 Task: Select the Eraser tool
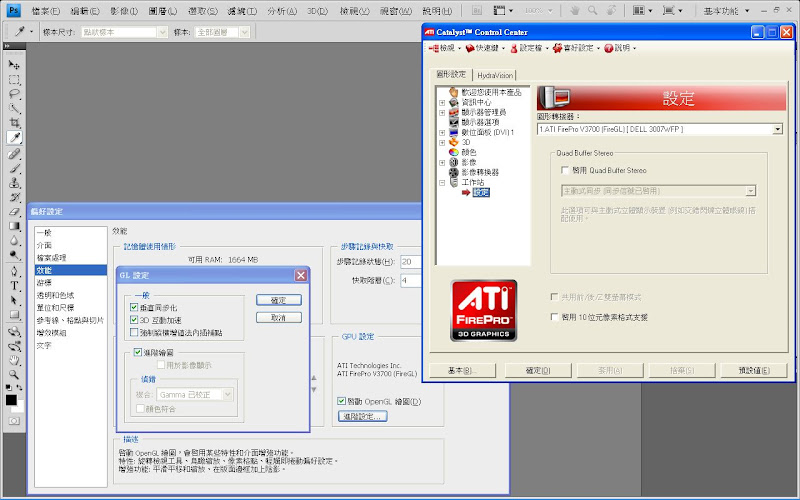coord(14,211)
